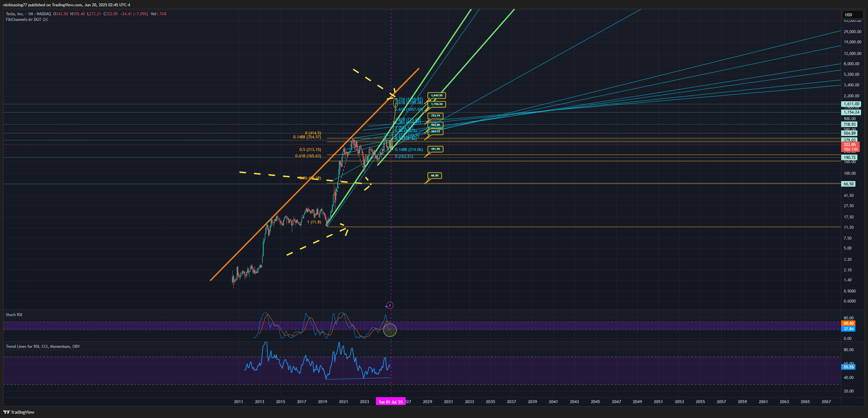Click the 0.1488 (354.57) Fibonacci label

tap(307, 137)
